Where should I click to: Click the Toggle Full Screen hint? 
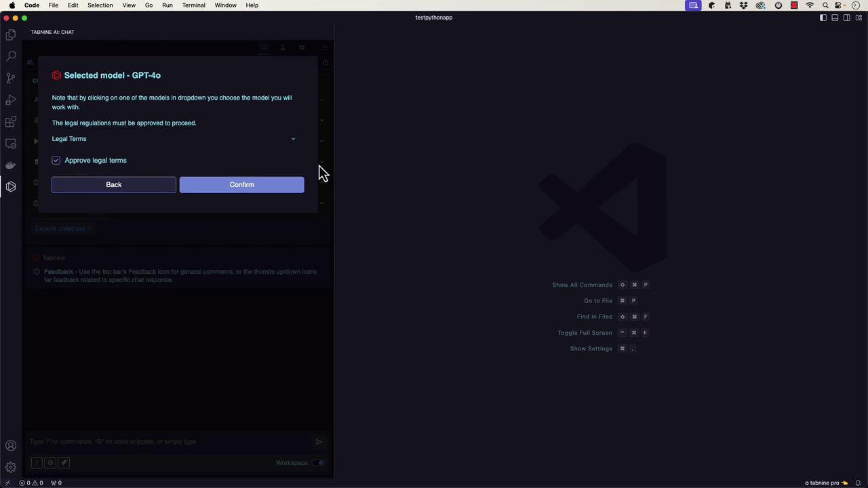coord(585,333)
